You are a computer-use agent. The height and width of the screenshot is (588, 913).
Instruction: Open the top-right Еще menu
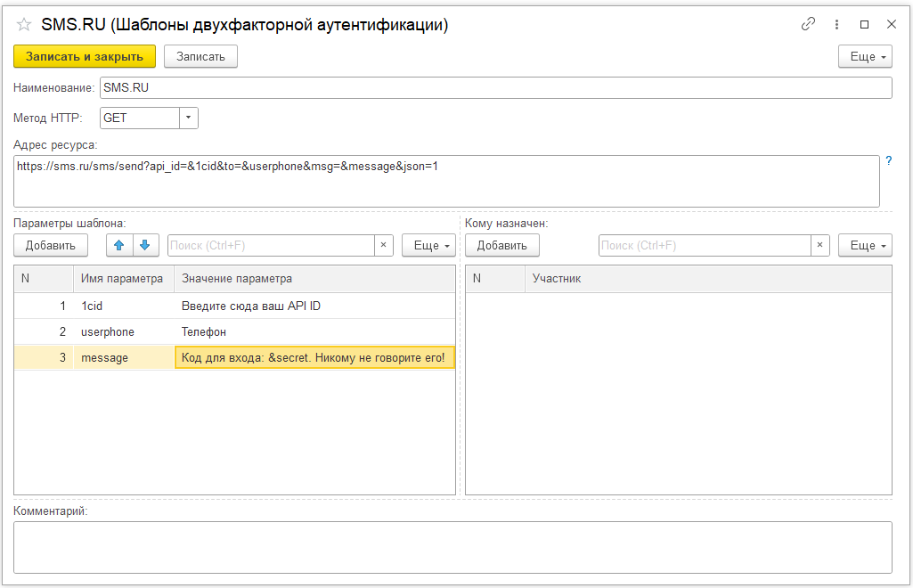coord(865,56)
